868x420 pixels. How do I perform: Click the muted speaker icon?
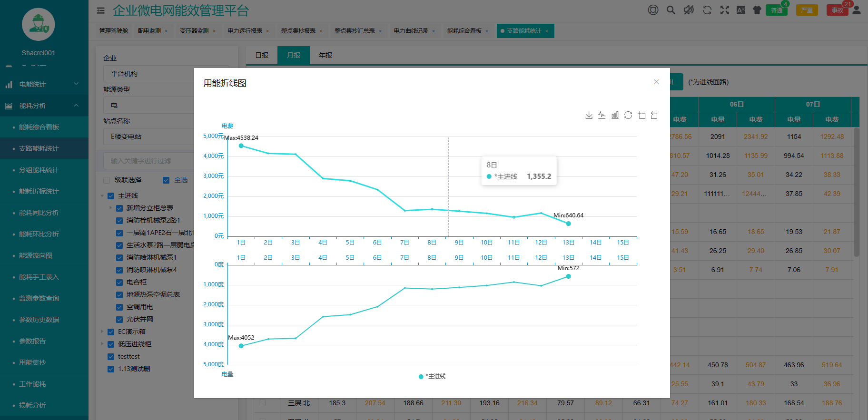click(x=689, y=10)
